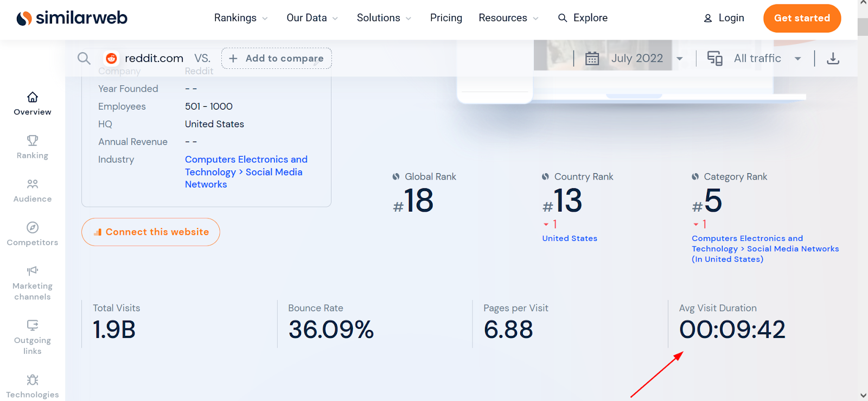Open the All traffic dropdown arrow
868x401 pixels.
[797, 59]
